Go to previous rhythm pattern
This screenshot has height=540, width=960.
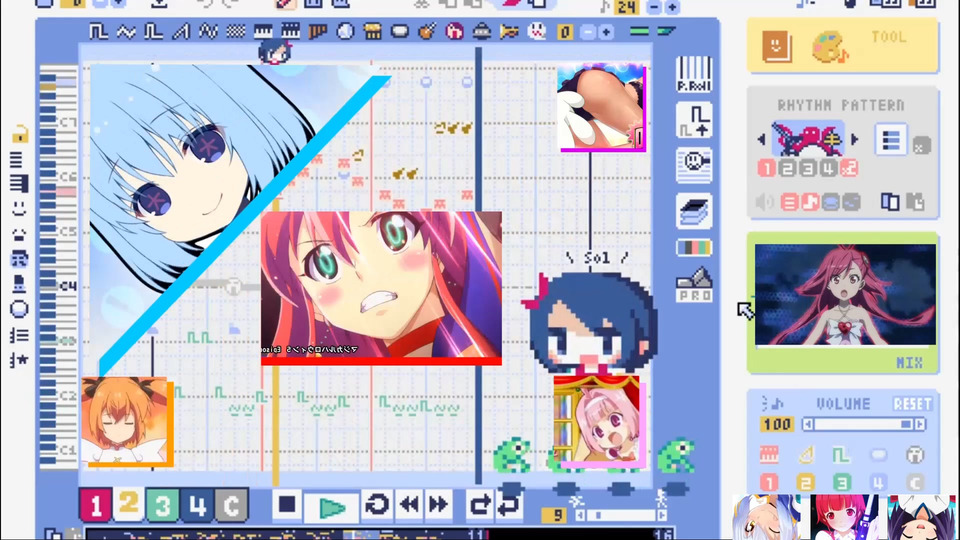[761, 140]
